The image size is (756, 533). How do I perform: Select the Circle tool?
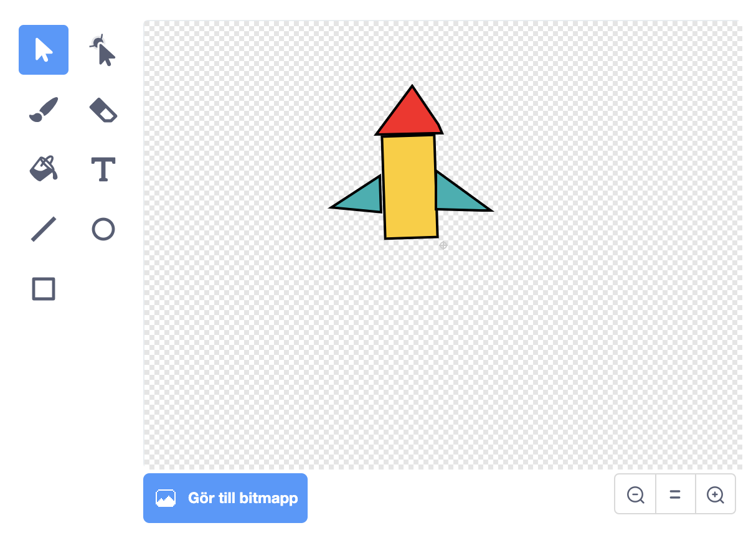pos(103,229)
